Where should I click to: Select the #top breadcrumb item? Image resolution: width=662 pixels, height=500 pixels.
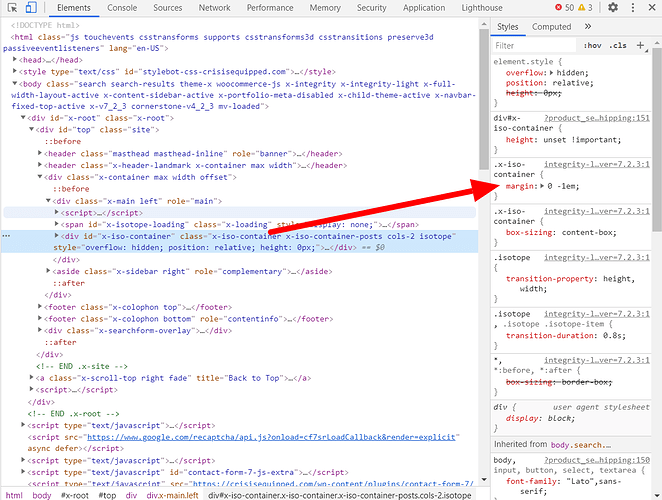107,495
